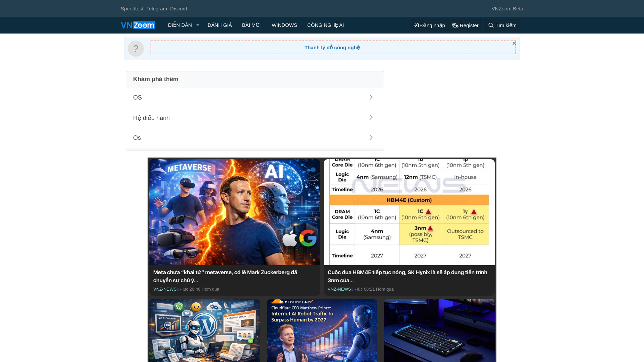
Task: Close the Thanh lý đồ công nghệ notice
Action: [x=514, y=43]
